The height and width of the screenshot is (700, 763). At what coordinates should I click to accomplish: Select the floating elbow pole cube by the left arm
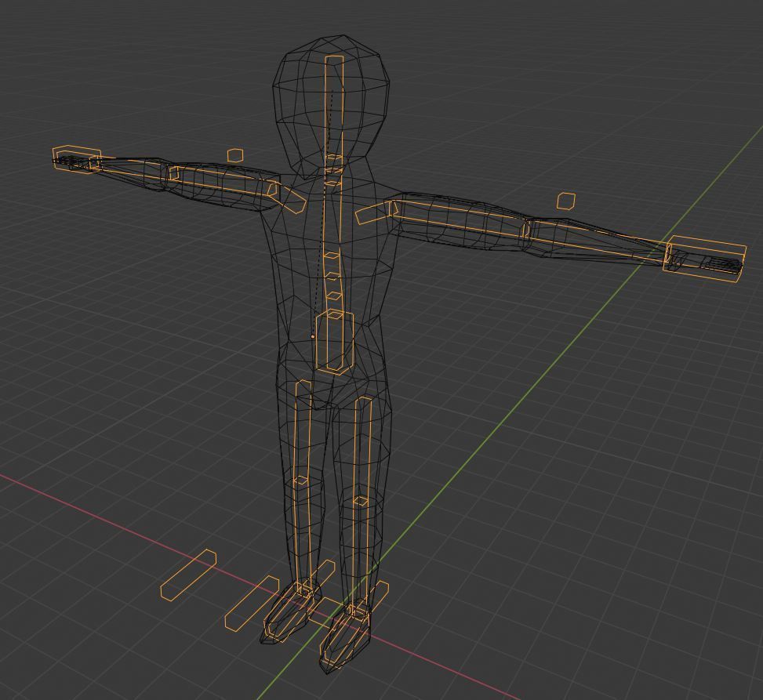click(x=566, y=201)
